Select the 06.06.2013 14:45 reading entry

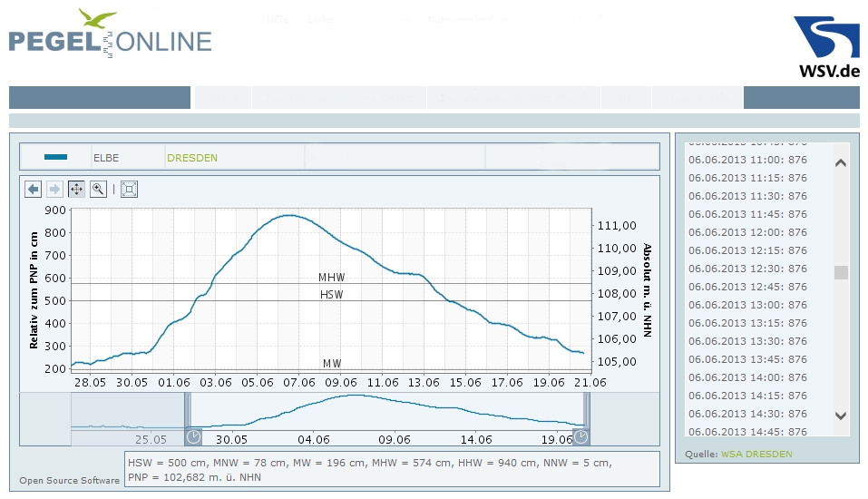tap(747, 432)
